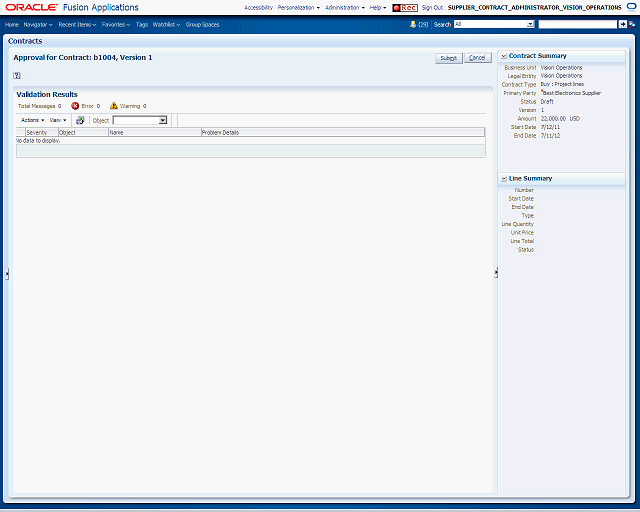Click the yellow Warning triangle icon
640x512 pixels.
coord(114,106)
